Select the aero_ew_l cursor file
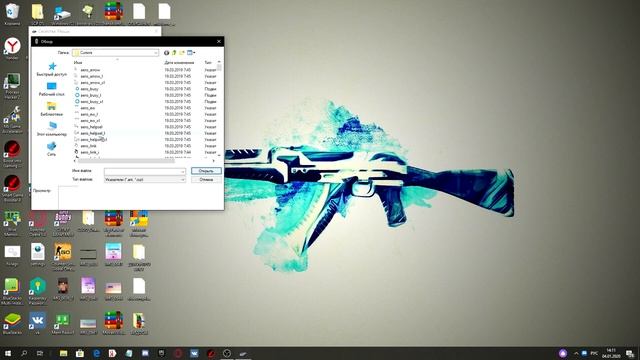 [x=89, y=114]
